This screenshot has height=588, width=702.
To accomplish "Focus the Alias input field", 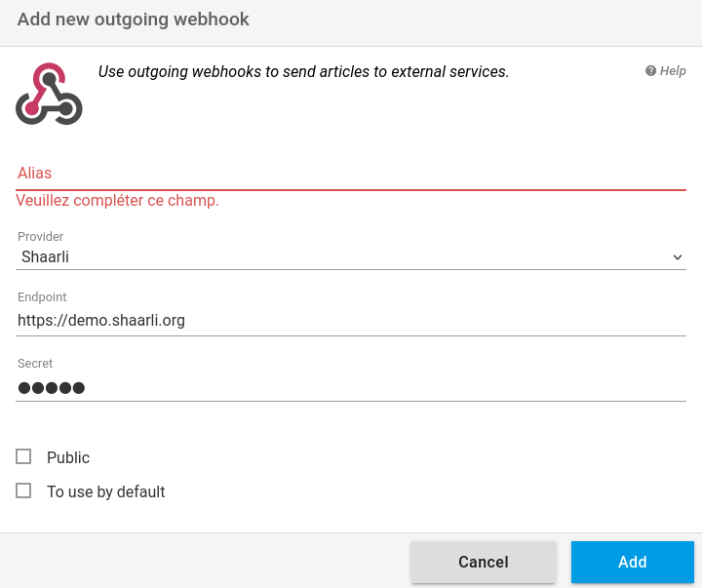I will [x=351, y=174].
